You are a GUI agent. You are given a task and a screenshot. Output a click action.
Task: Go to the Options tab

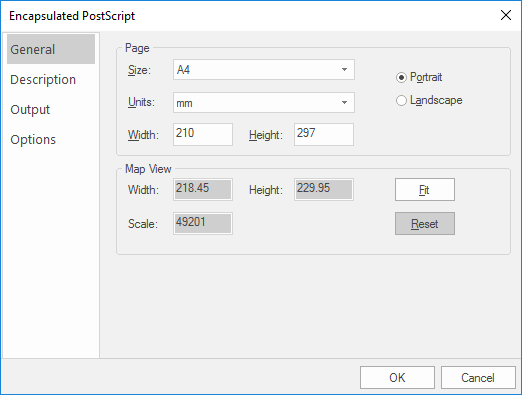click(51, 139)
